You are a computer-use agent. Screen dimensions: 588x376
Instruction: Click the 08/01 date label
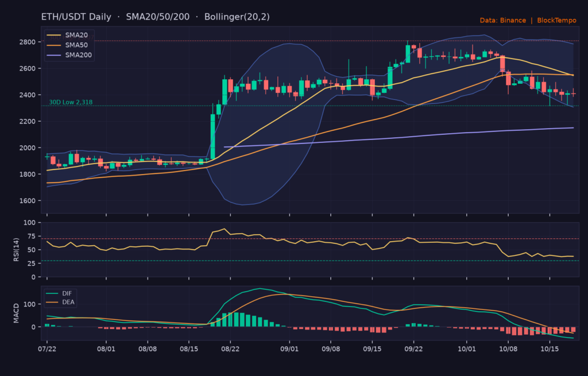click(x=106, y=349)
